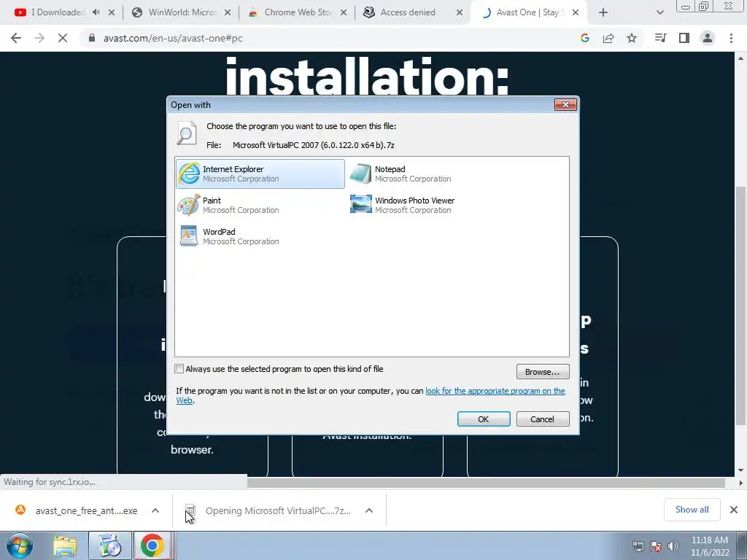
Task: Share this page icon
Action: click(608, 38)
